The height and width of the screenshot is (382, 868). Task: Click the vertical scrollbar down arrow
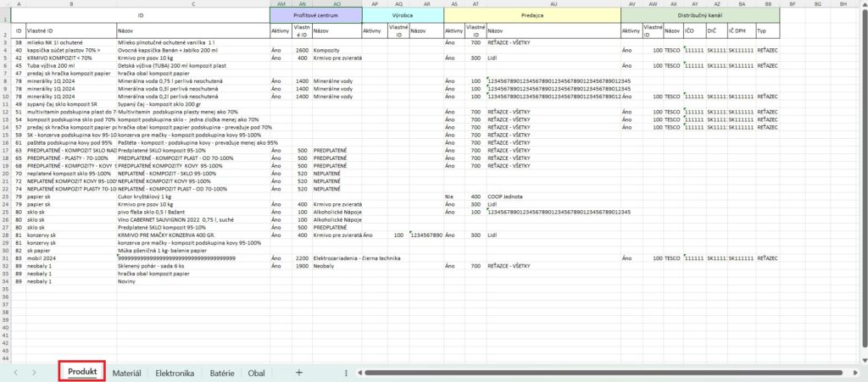862,358
